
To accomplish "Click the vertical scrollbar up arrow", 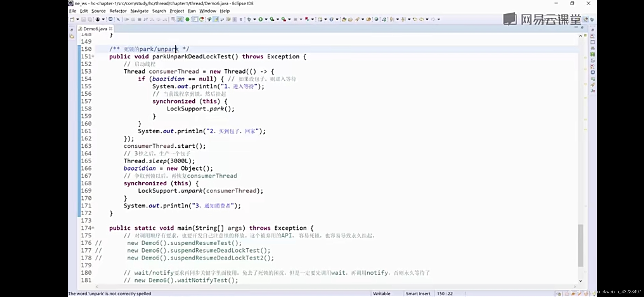I will (x=580, y=36).
